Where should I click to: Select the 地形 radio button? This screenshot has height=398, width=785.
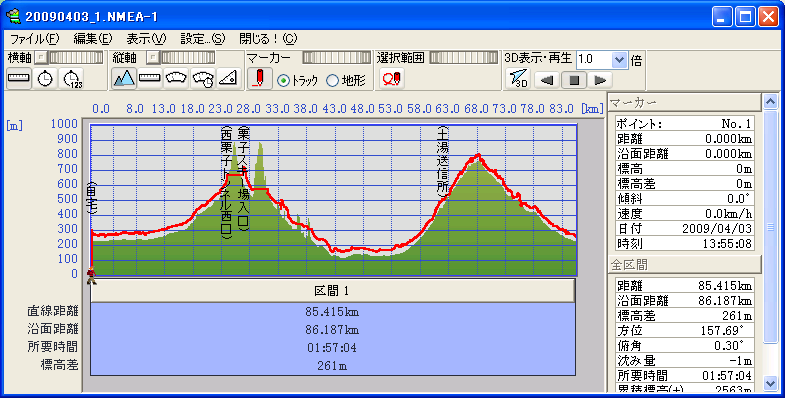click(332, 80)
